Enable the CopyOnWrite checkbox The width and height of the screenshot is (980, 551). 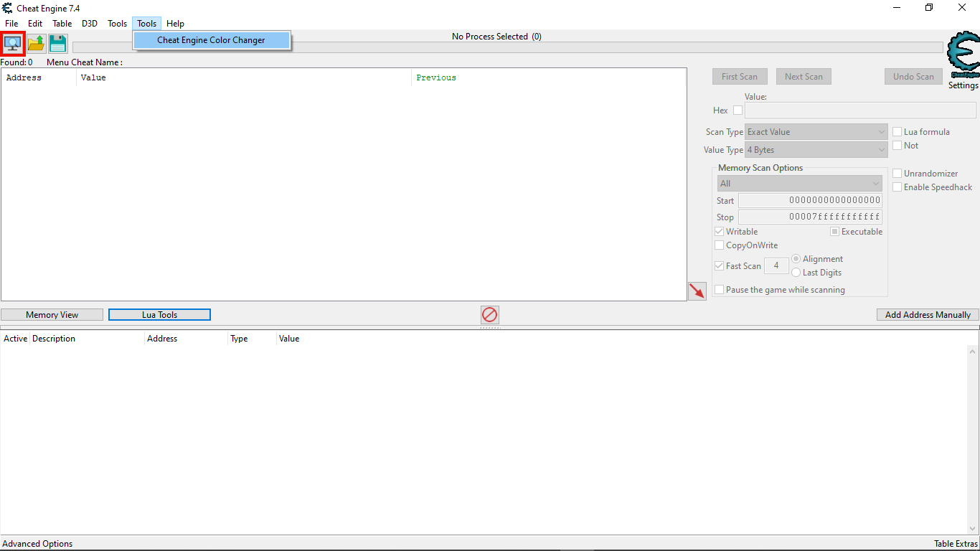tap(719, 245)
